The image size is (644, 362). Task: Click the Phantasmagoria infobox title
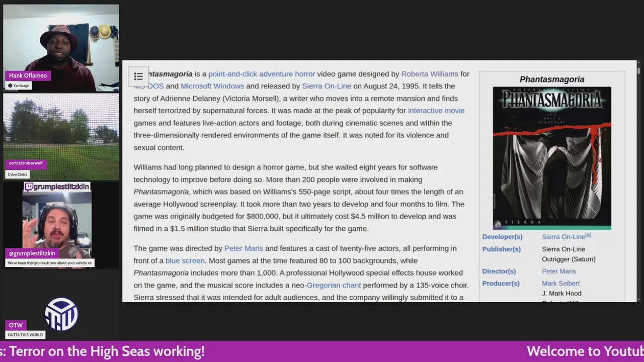click(x=552, y=79)
